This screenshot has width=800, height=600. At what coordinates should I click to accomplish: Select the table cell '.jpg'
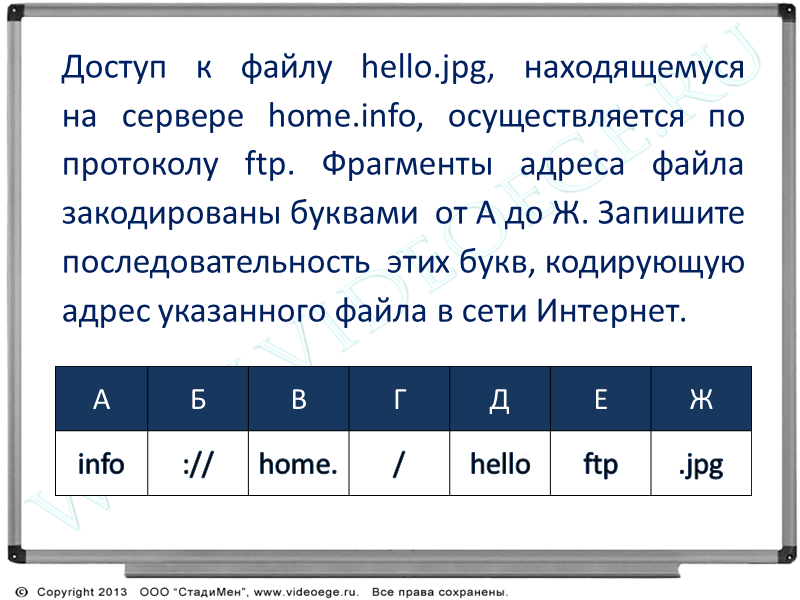pyautogui.click(x=701, y=463)
